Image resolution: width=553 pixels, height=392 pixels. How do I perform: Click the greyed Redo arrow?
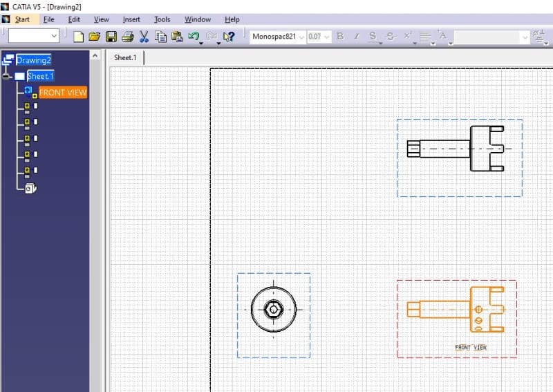(211, 36)
